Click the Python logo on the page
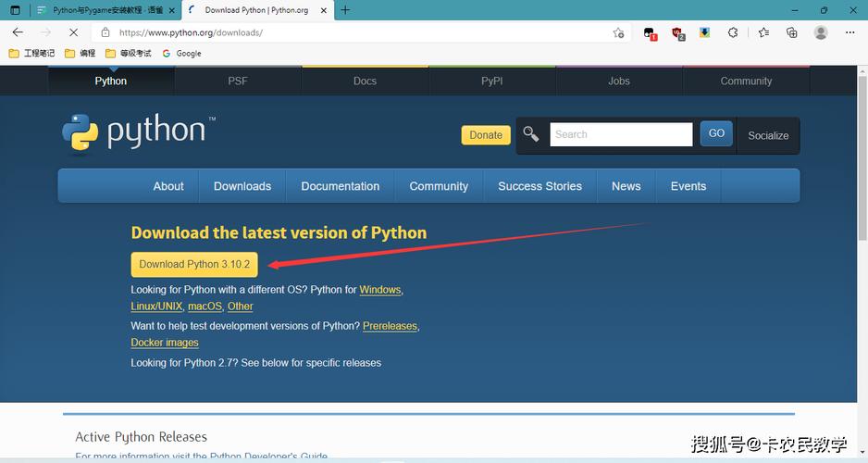Image resolution: width=868 pixels, height=463 pixels. coord(139,132)
